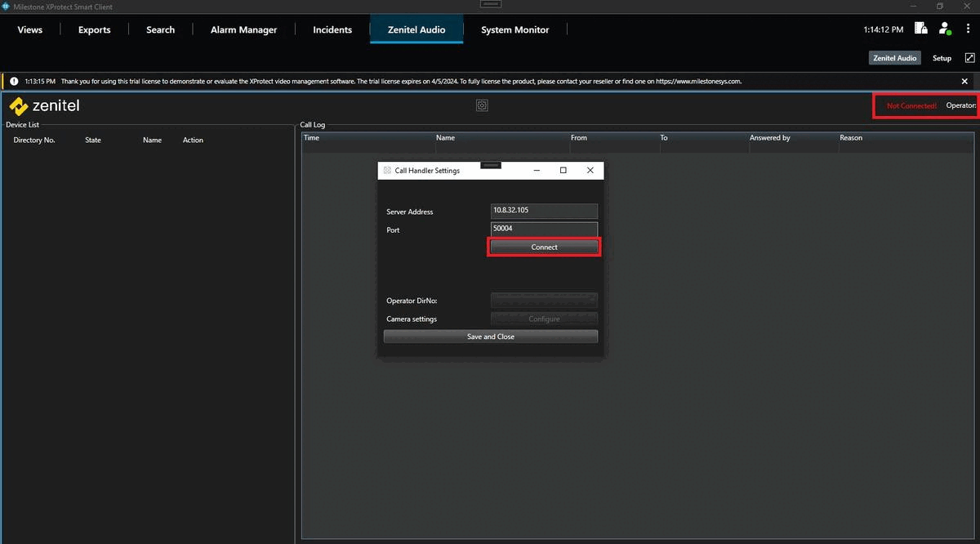The image size is (980, 544).
Task: Select the Zenitel Audio workspace button
Action: tap(895, 58)
